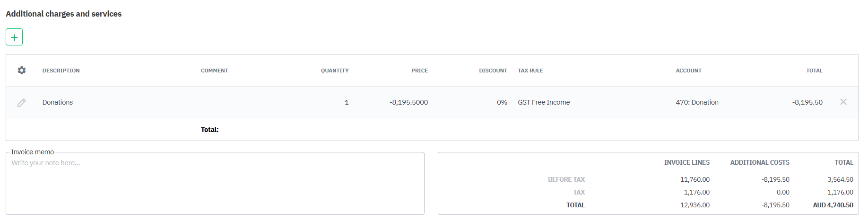The image size is (868, 222).
Task: Click the pencil edit icon for Donations
Action: point(21,103)
